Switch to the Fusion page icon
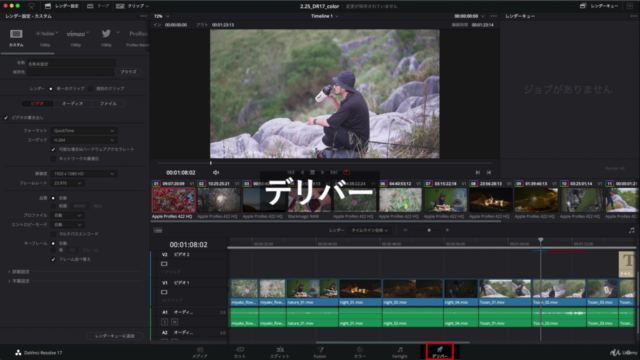 (x=320, y=349)
